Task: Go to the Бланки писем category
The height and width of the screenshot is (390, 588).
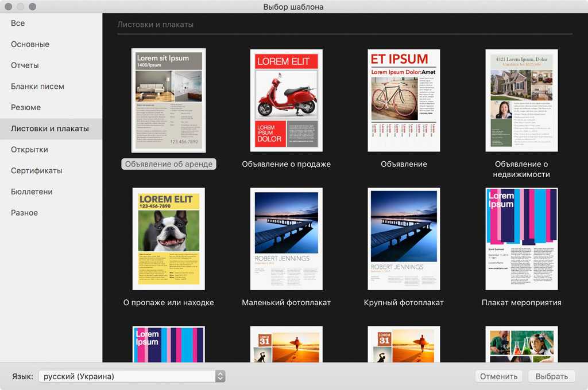Action: click(37, 87)
